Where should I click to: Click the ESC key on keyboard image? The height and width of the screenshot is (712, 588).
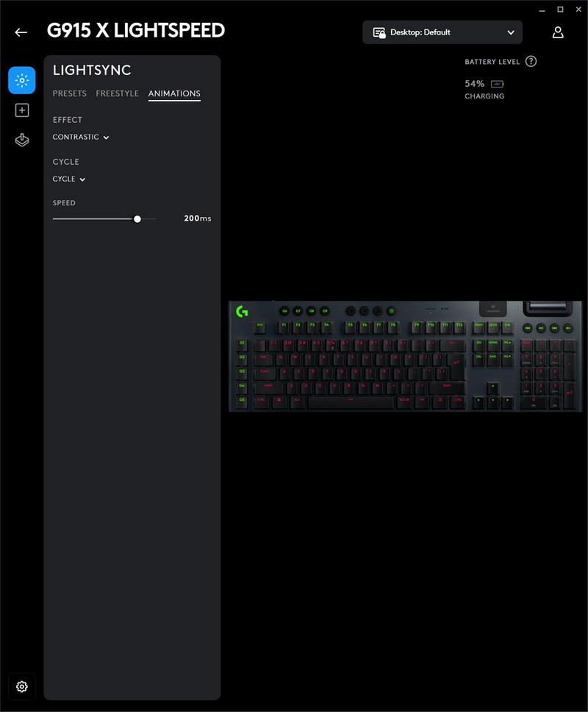(x=260, y=325)
